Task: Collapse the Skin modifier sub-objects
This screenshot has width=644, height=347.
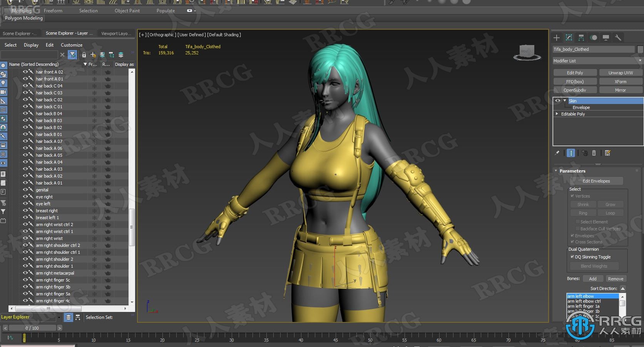Action: 565,101
